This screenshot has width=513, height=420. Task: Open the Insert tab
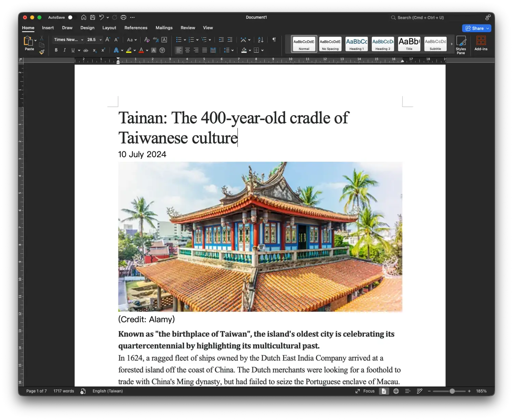click(x=48, y=28)
